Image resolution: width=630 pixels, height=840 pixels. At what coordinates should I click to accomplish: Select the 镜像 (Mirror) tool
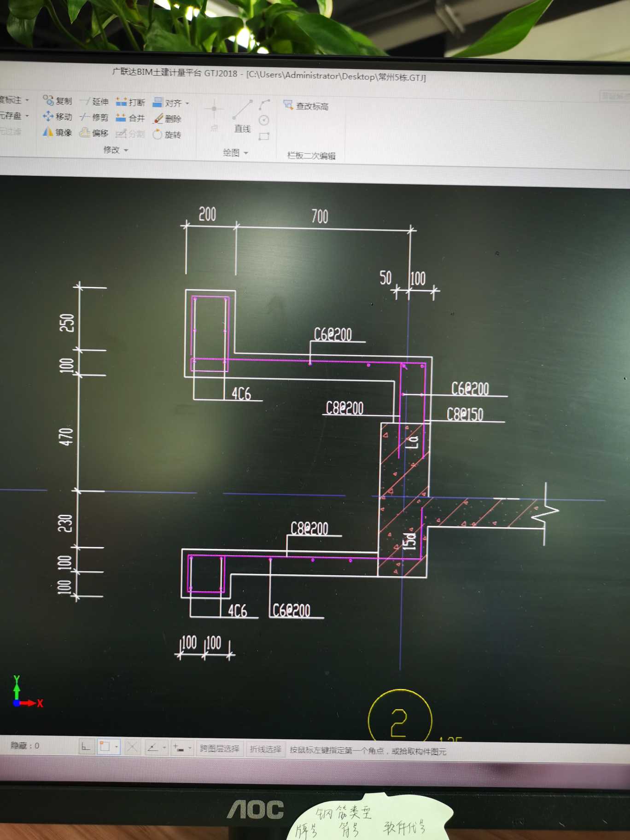(58, 132)
